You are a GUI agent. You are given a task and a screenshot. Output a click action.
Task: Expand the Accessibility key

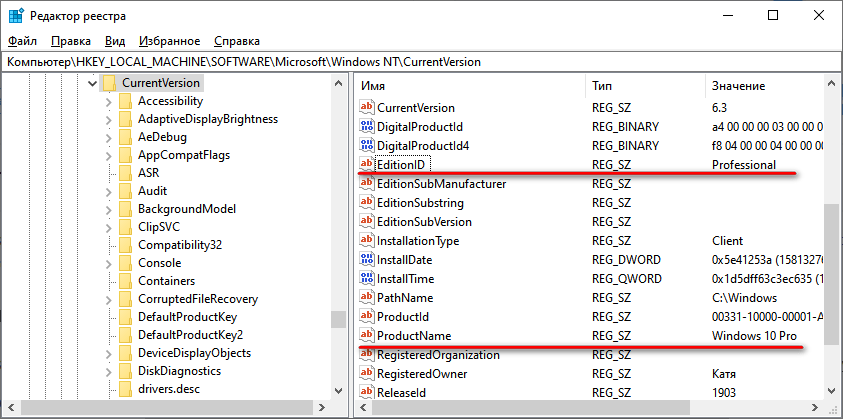pyautogui.click(x=109, y=101)
